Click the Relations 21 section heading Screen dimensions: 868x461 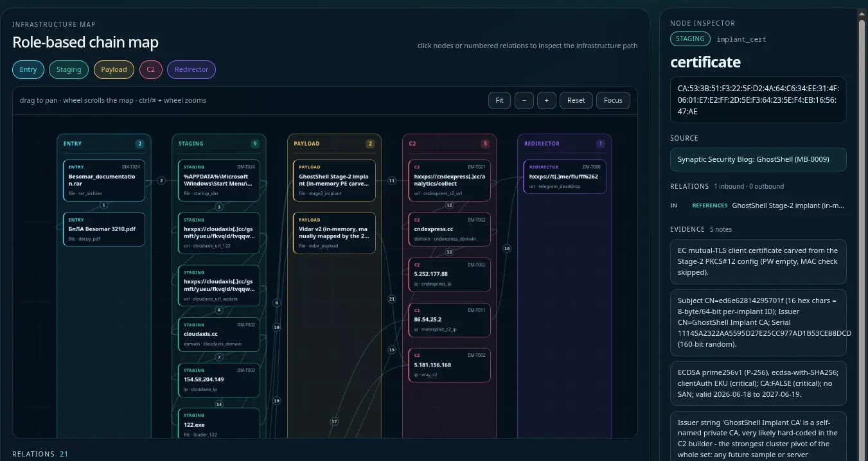(40, 454)
